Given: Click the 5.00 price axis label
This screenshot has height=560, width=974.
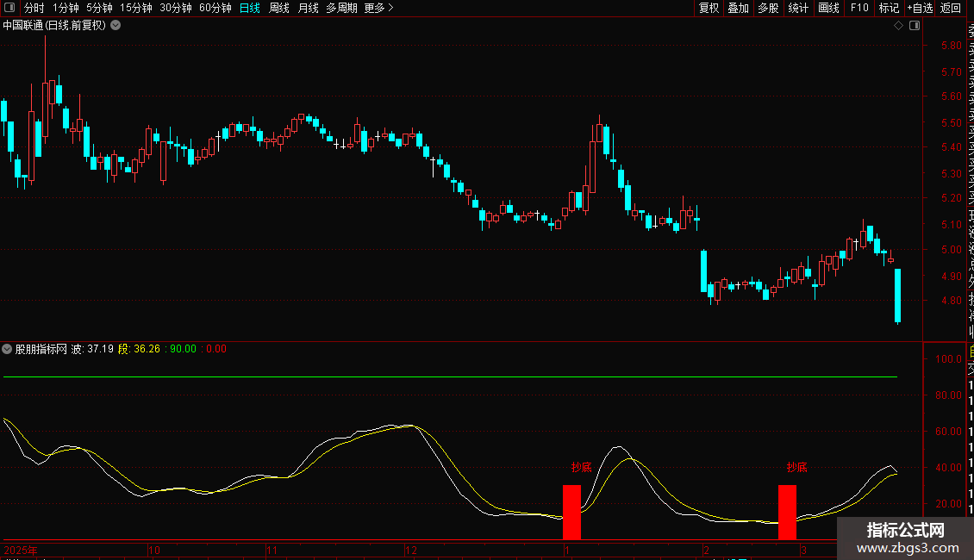Looking at the screenshot, I should tap(951, 250).
